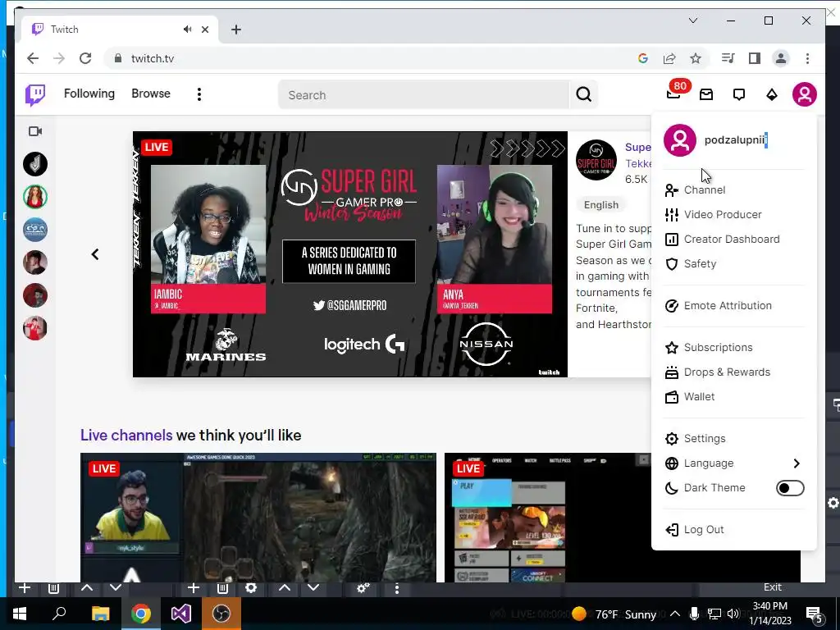Open Wallet from the user menu
This screenshot has height=630, width=840.
pos(733,397)
